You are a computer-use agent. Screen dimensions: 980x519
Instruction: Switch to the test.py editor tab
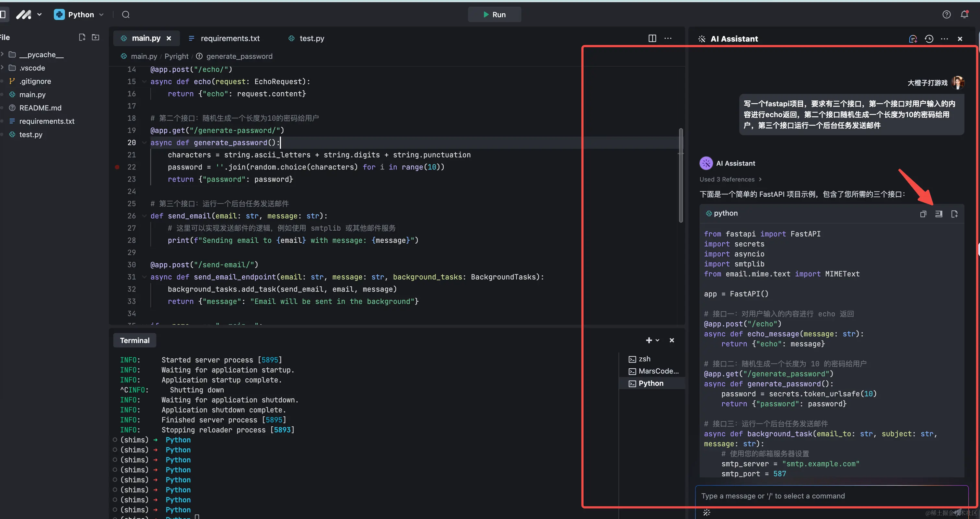point(311,39)
